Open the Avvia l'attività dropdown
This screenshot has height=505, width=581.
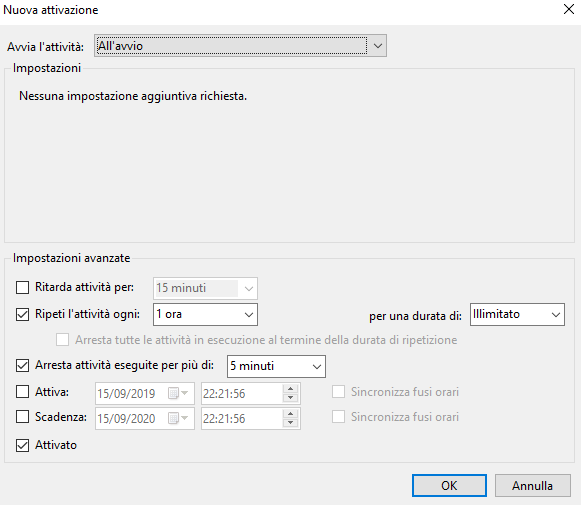[x=240, y=46]
